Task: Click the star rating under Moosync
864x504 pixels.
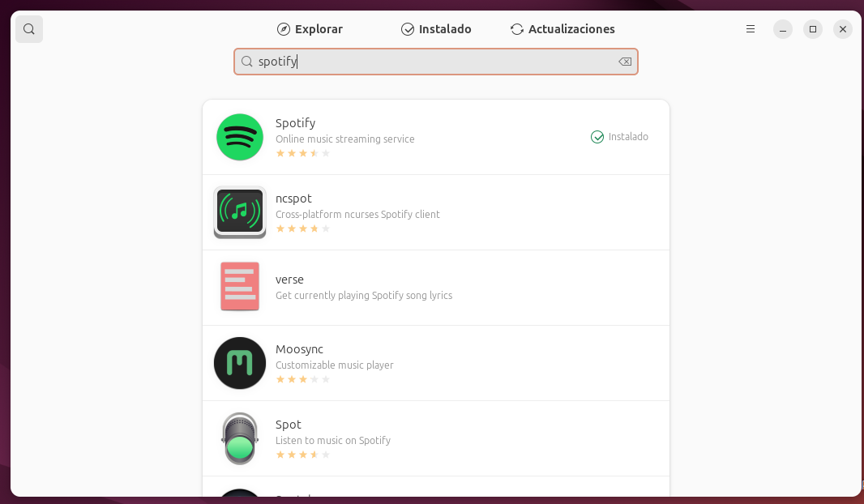Action: 303,379
